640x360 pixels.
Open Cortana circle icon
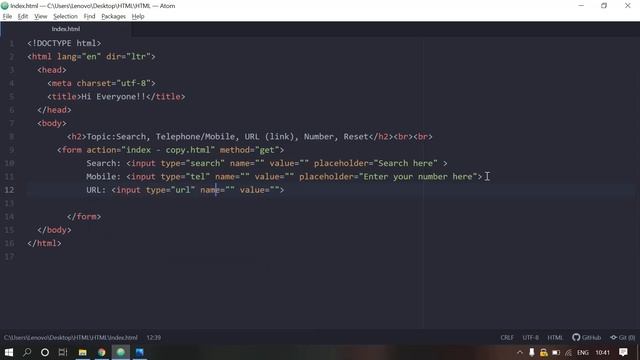(x=45, y=352)
